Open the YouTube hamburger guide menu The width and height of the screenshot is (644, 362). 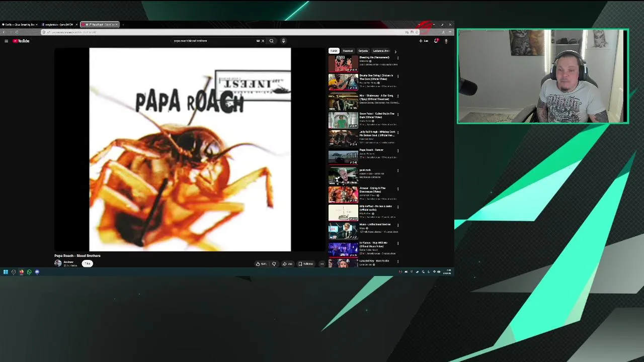tap(6, 41)
